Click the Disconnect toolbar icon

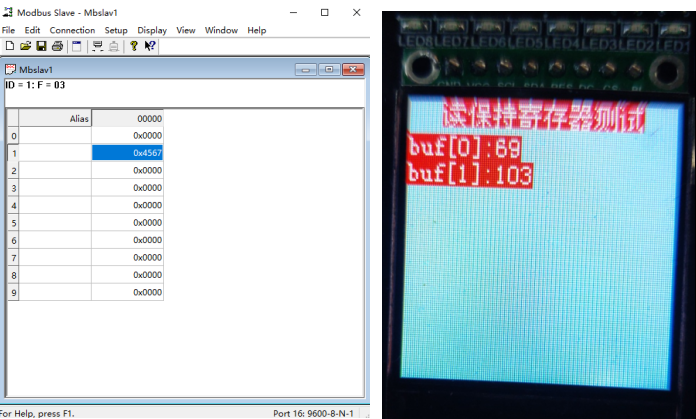tap(114, 46)
